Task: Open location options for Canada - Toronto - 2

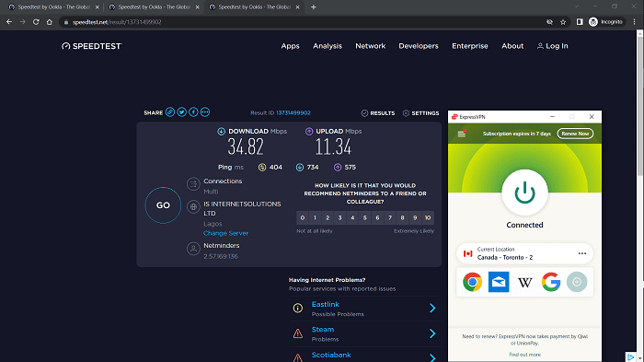Action: (582, 253)
